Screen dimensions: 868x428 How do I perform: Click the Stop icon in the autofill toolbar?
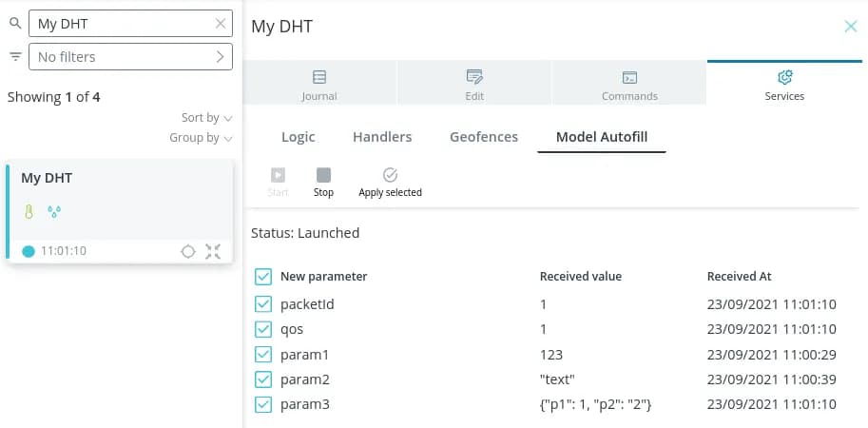(323, 175)
